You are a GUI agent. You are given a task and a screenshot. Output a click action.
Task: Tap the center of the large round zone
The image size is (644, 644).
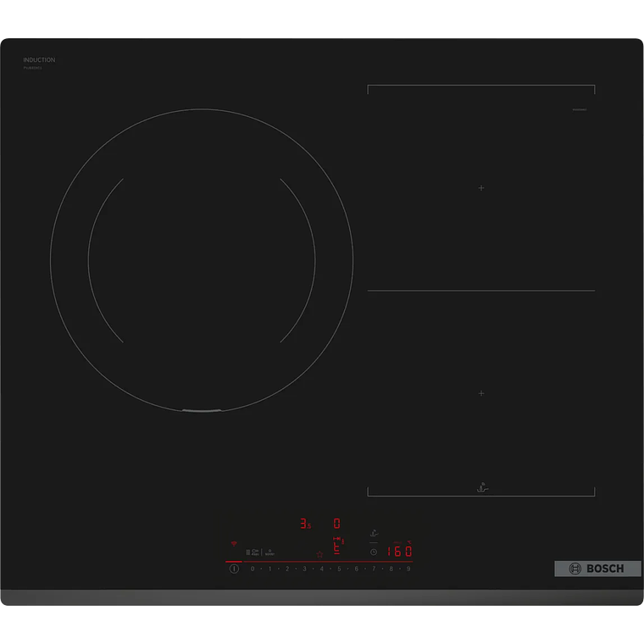(x=202, y=262)
